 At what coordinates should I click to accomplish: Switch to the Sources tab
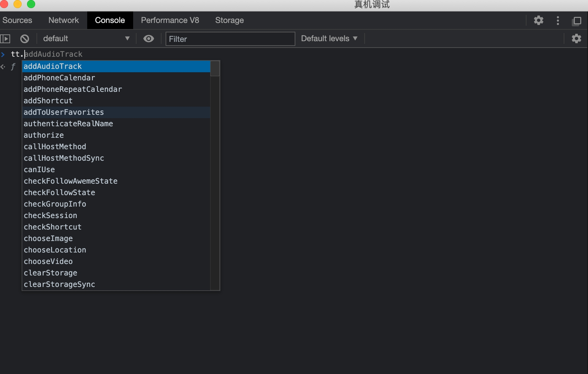click(17, 20)
